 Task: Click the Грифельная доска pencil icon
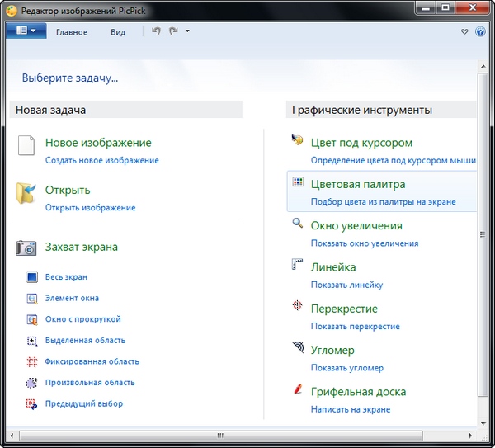point(298,389)
